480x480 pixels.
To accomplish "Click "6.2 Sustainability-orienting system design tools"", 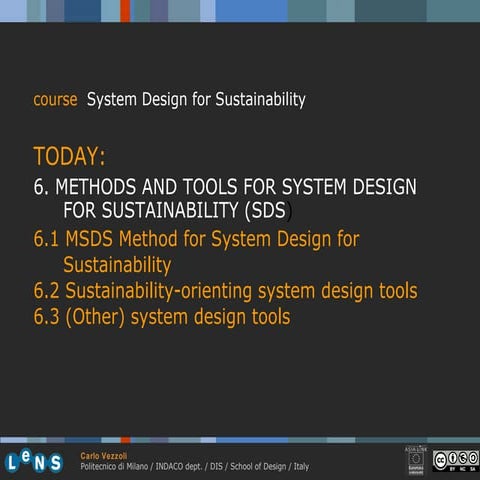I will pyautogui.click(x=225, y=291).
